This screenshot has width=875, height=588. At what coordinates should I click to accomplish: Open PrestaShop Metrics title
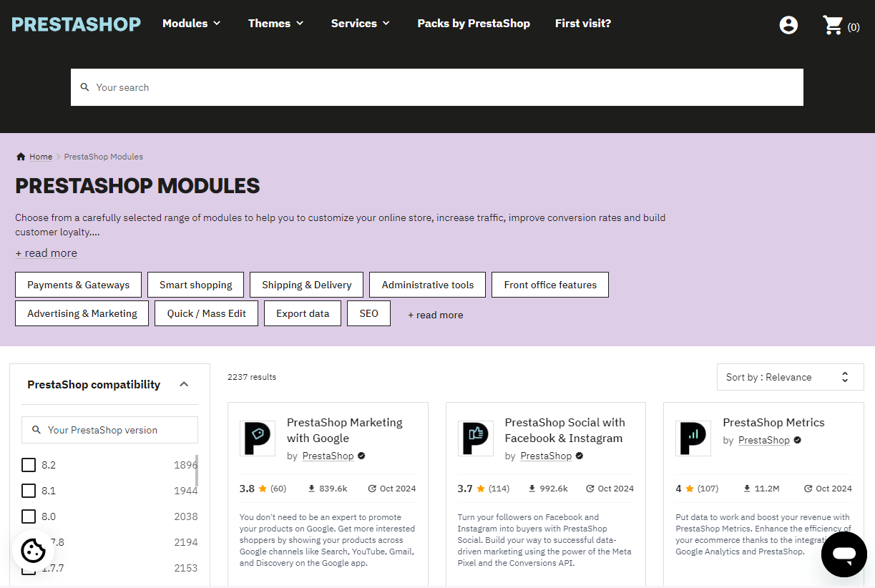(x=774, y=423)
